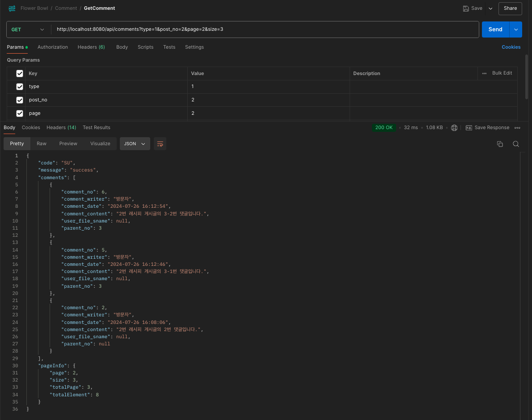Click the Save Response icon
532x420 pixels.
point(469,128)
